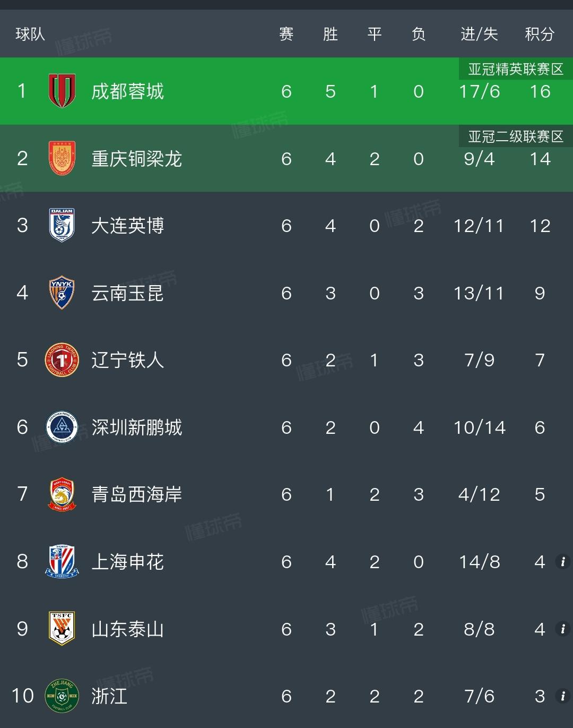
Task: Open the Shenzhen Peng City (深圳新鹏城) logo
Action: click(x=62, y=427)
